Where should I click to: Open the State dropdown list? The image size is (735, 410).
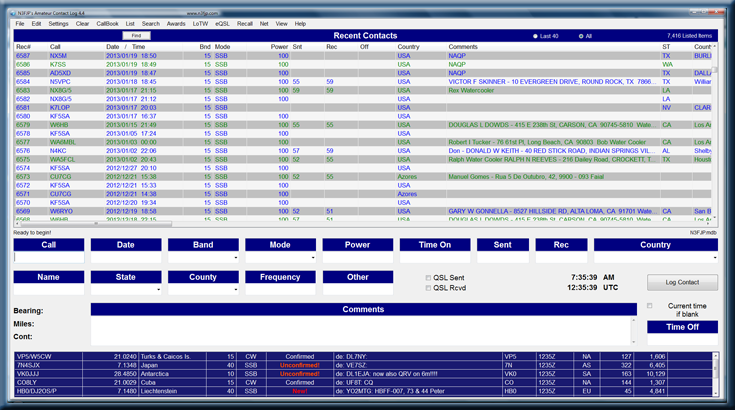(158, 290)
